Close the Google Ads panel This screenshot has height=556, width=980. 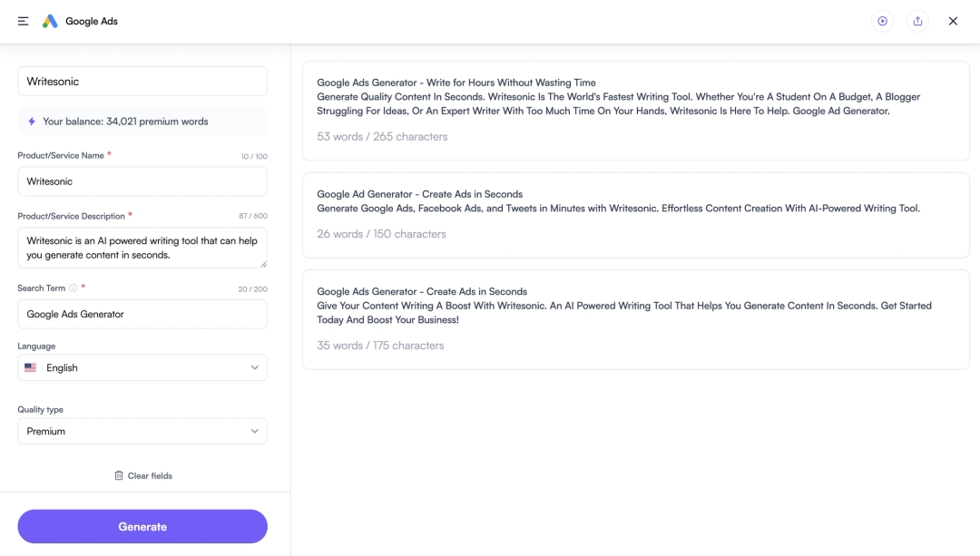point(953,21)
